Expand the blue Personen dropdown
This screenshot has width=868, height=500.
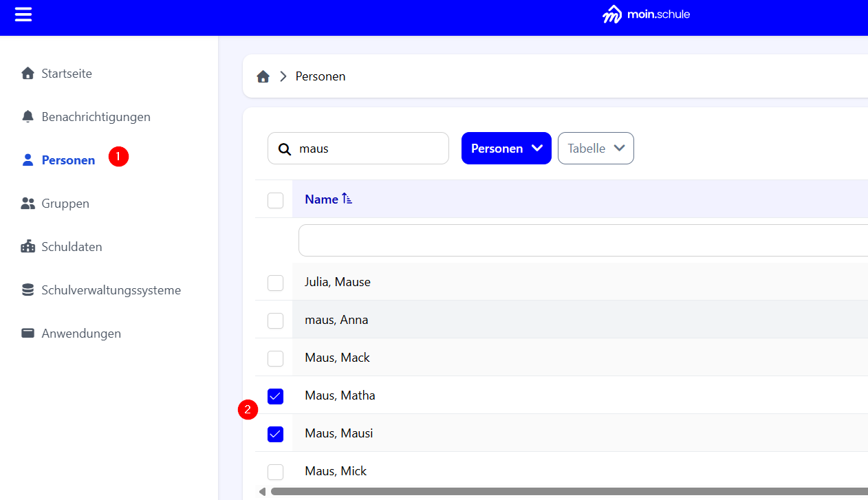pos(506,149)
